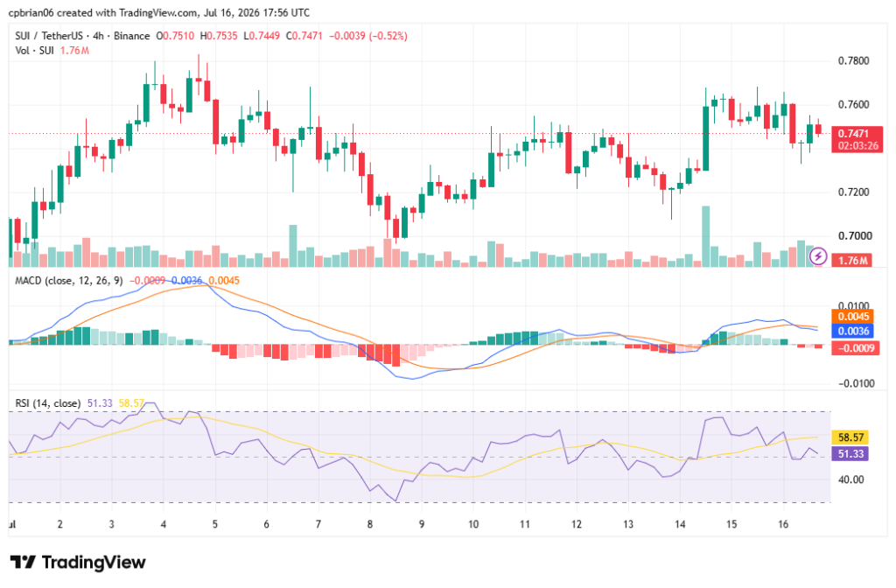Click the 0.7600 price axis value
The height and width of the screenshot is (588, 896).
(853, 105)
